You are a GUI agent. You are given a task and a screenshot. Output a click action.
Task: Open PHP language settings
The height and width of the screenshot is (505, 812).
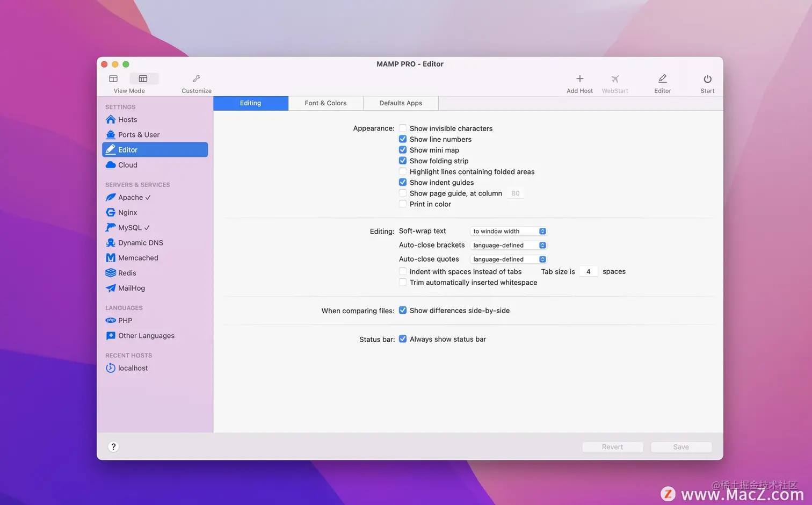tap(155, 321)
